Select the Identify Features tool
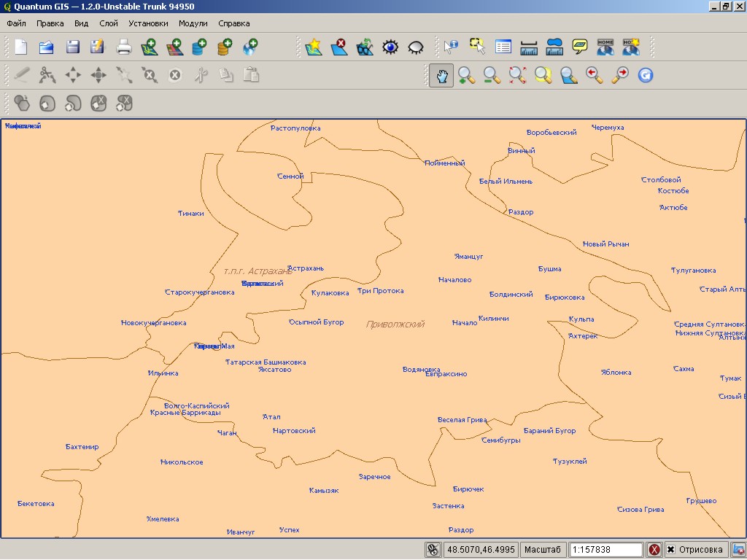The height and width of the screenshot is (560, 747). pos(451,47)
